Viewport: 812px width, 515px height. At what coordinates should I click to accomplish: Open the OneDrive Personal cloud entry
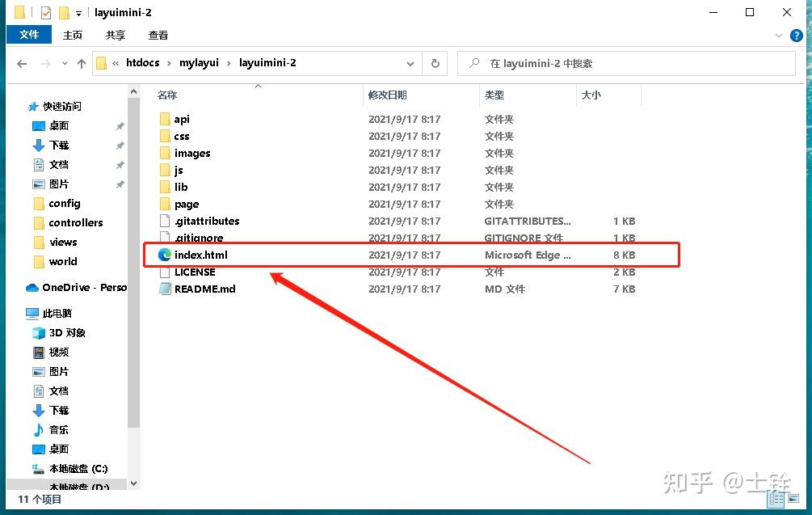[x=76, y=288]
